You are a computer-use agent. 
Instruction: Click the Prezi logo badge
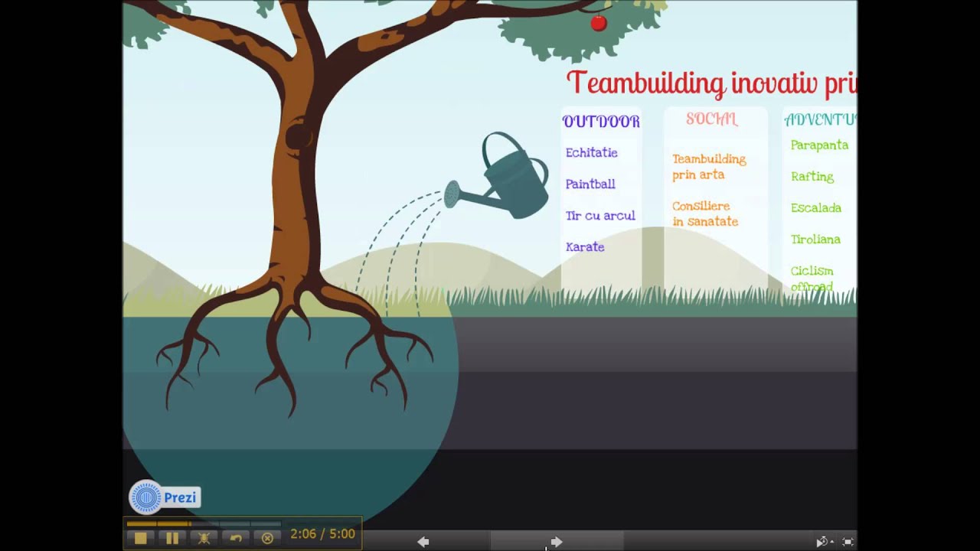coord(165,497)
